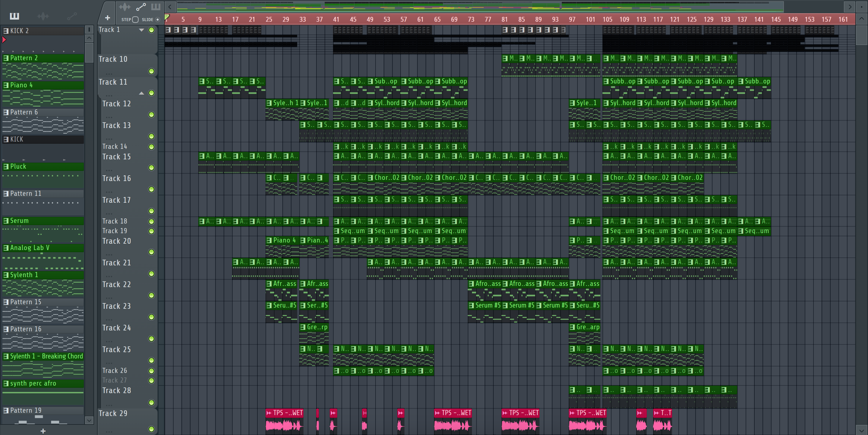The image size is (868, 435).
Task: Select the Pattern 11 entry in picker
Action: (x=43, y=194)
